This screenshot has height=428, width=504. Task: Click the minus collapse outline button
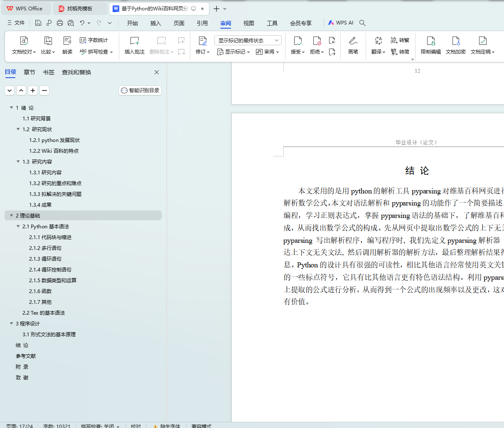pyautogui.click(x=44, y=90)
